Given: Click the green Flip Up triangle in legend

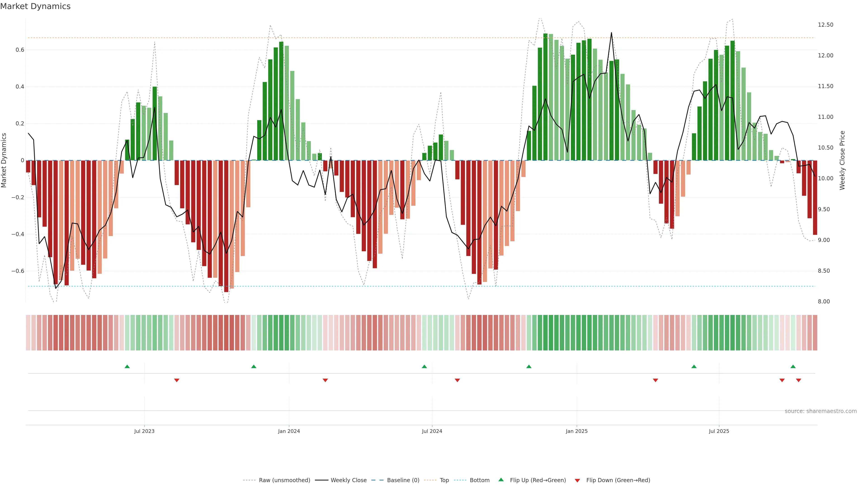Looking at the screenshot, I should pos(501,480).
